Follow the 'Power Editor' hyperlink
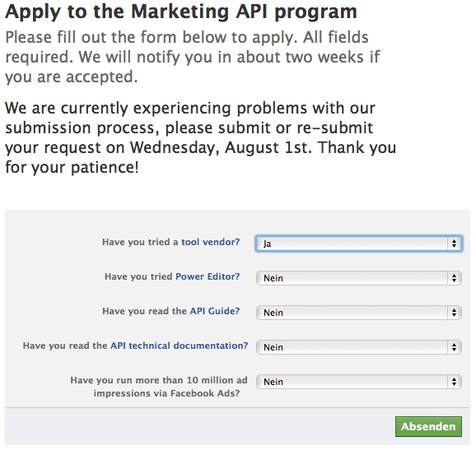 coord(208,276)
